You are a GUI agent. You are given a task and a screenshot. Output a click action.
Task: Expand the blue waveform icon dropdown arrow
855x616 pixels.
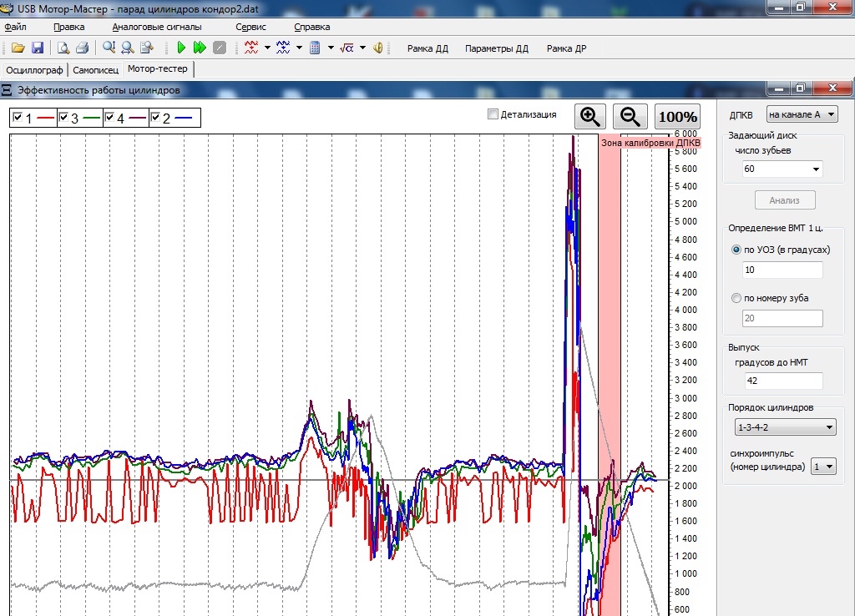tap(299, 48)
